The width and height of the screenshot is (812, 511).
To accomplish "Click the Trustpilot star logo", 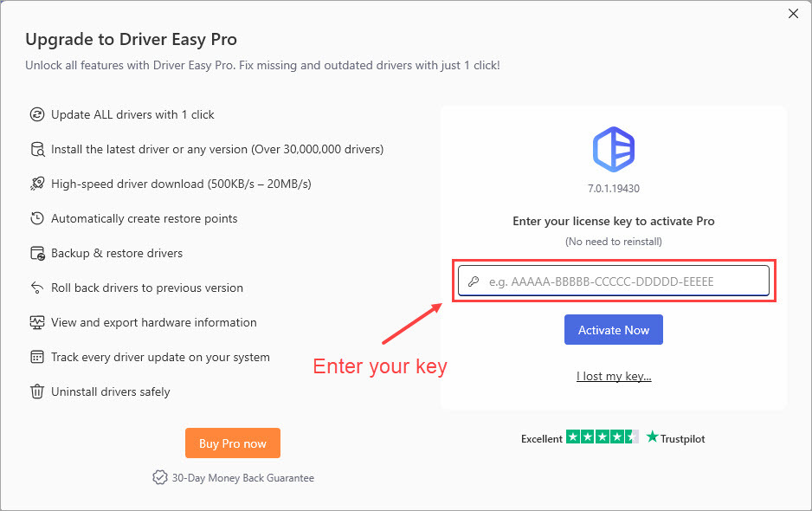I will 652,437.
